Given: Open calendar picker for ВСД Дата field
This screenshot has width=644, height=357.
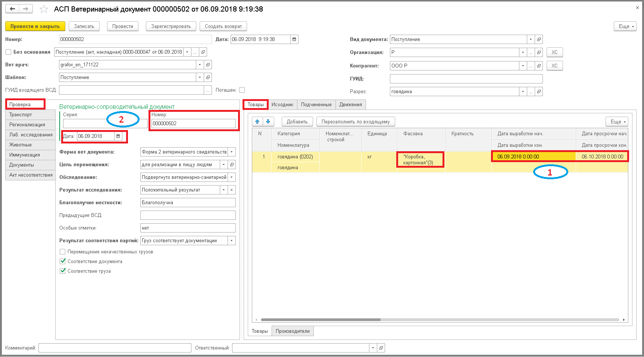Looking at the screenshot, I should pyautogui.click(x=118, y=136).
